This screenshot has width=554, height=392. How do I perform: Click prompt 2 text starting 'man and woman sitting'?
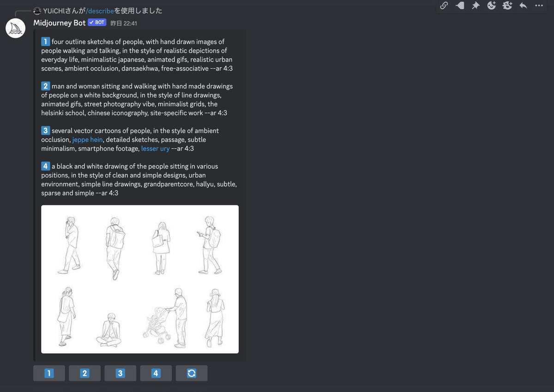[137, 100]
